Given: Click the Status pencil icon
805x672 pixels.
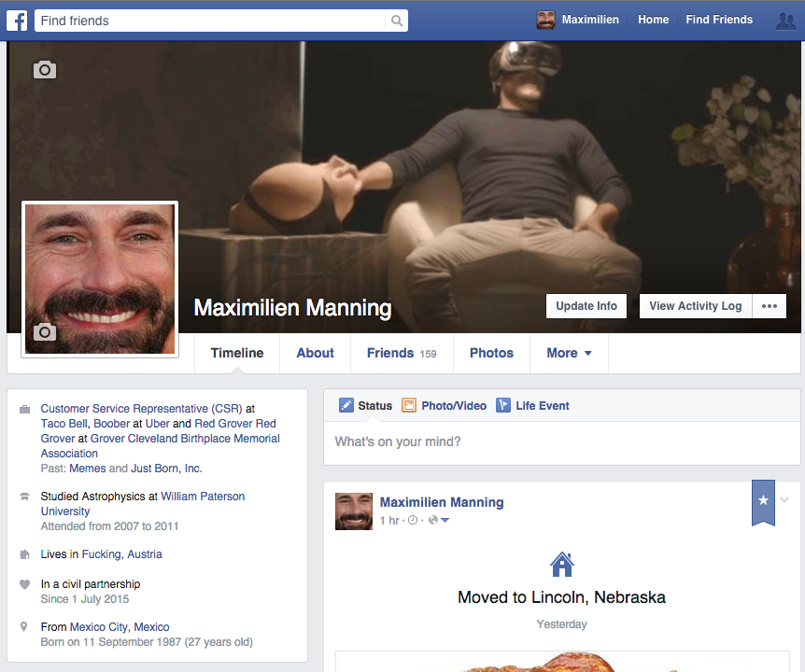Looking at the screenshot, I should [346, 405].
